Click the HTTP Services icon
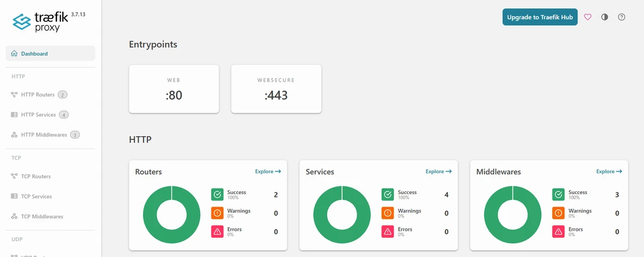 click(x=14, y=115)
